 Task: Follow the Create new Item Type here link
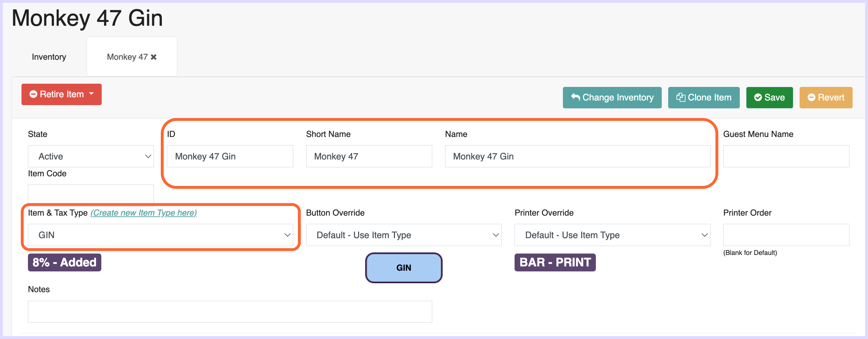tap(144, 213)
